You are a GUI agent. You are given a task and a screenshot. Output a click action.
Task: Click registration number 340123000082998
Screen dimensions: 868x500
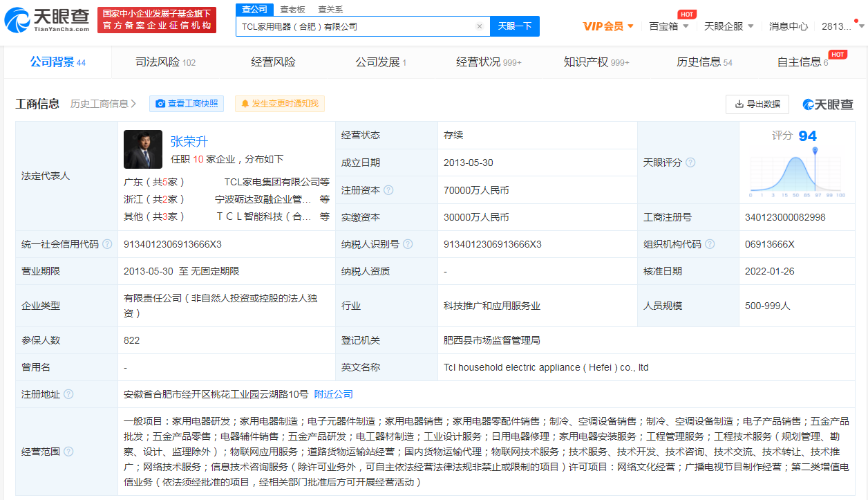pos(785,217)
